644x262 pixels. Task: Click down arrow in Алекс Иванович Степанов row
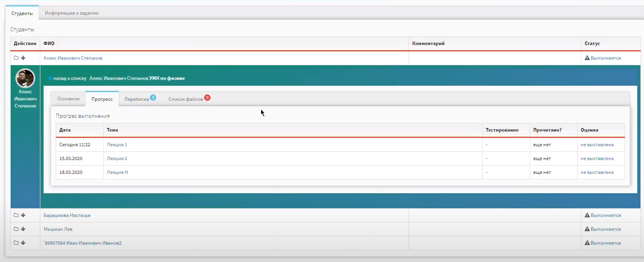point(23,58)
